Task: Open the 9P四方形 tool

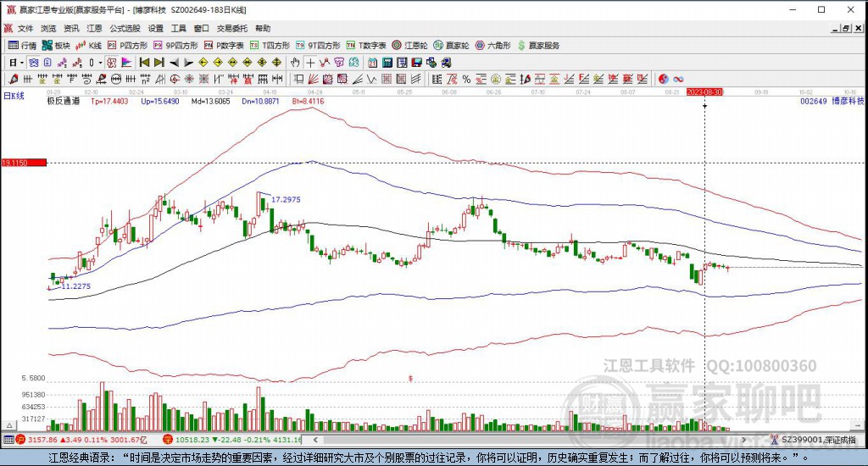Action: (x=175, y=46)
